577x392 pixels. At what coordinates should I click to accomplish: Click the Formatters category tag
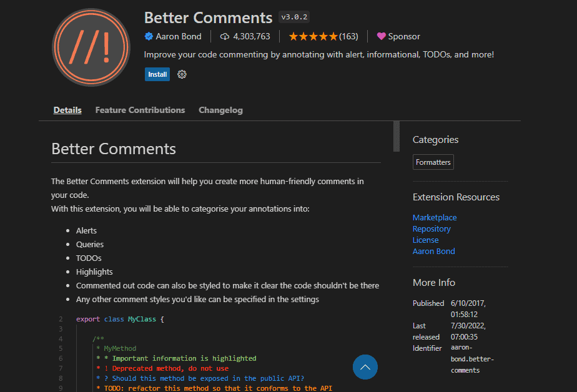tap(433, 162)
